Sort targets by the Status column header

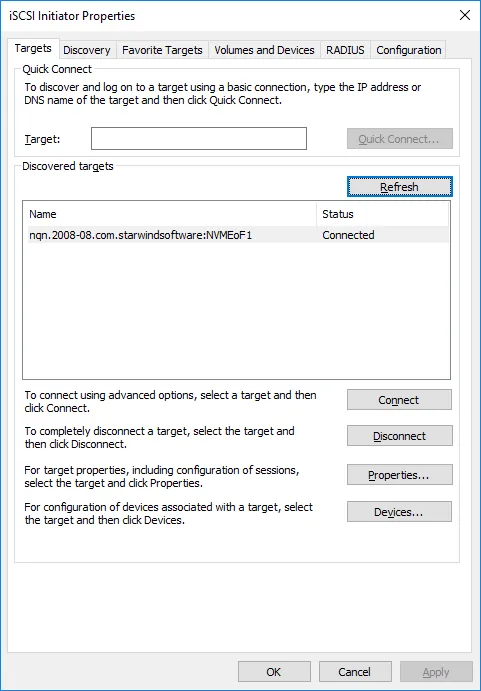pos(383,214)
